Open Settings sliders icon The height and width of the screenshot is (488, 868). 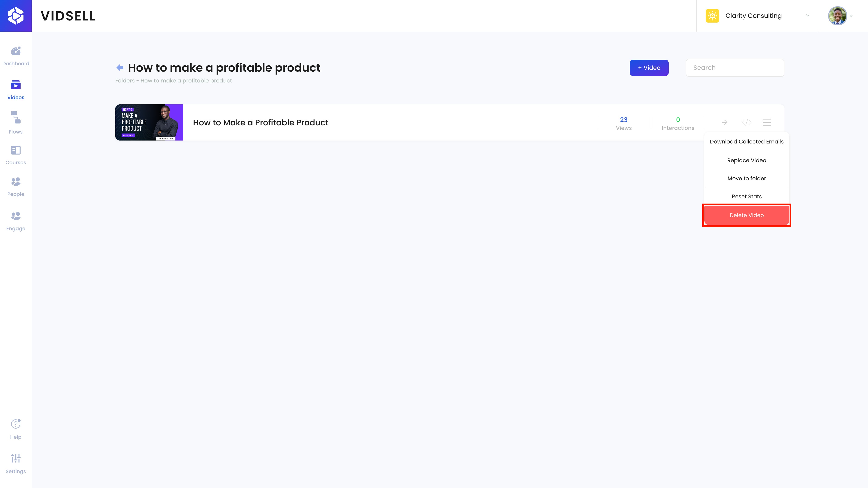(16, 458)
